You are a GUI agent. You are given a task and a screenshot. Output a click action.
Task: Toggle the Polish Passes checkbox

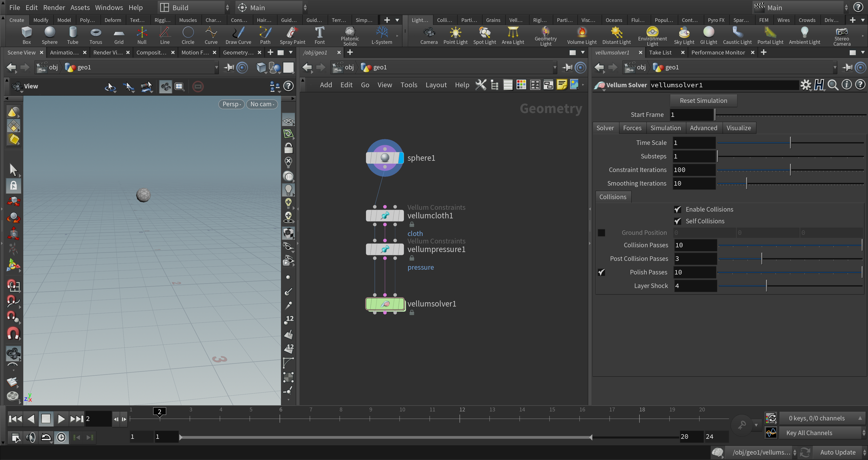[601, 272]
